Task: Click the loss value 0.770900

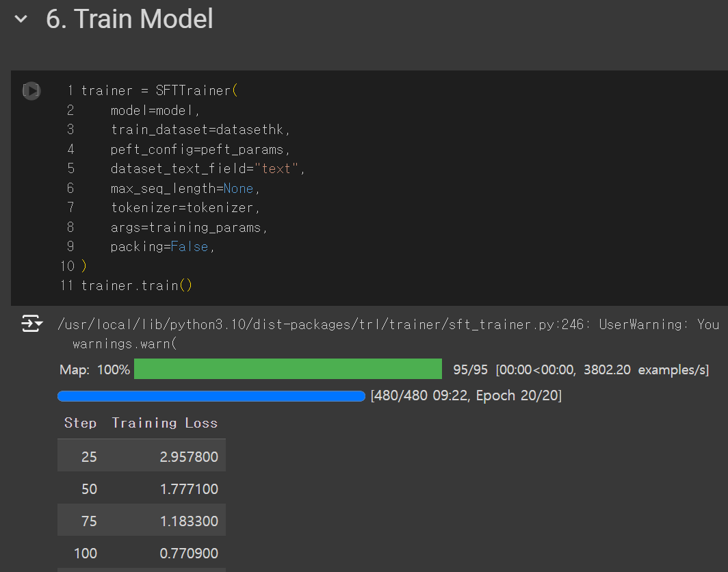Action: tap(189, 554)
